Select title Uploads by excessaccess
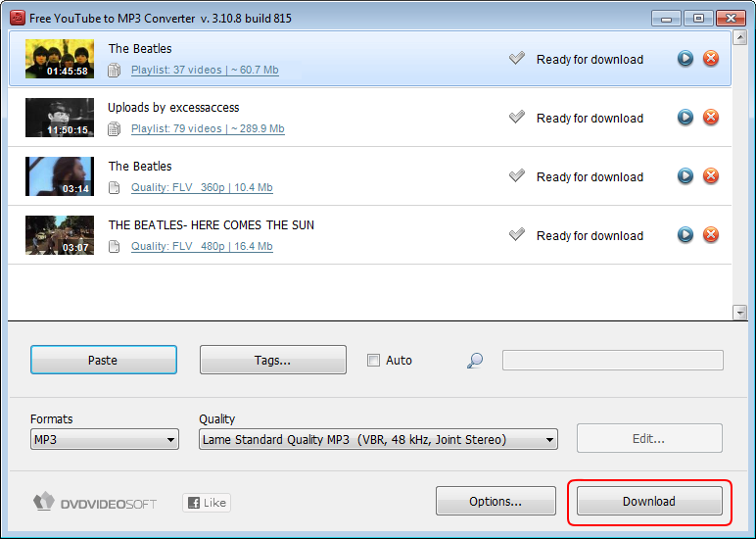 (173, 108)
